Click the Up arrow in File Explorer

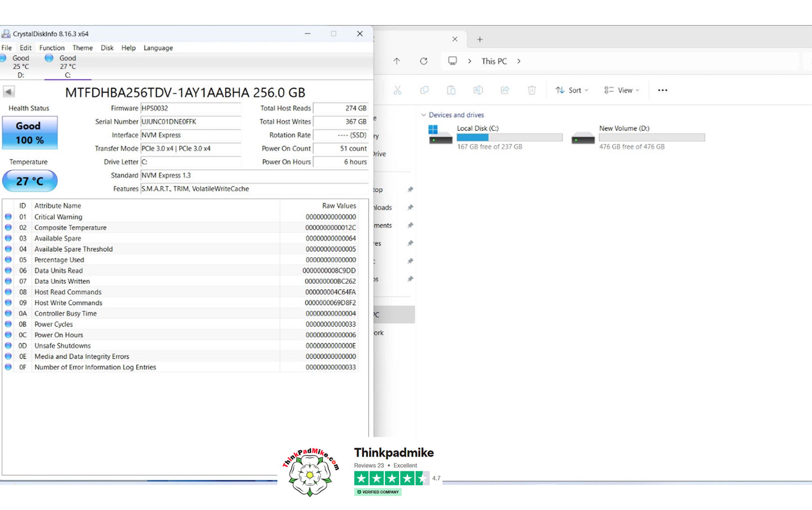397,61
